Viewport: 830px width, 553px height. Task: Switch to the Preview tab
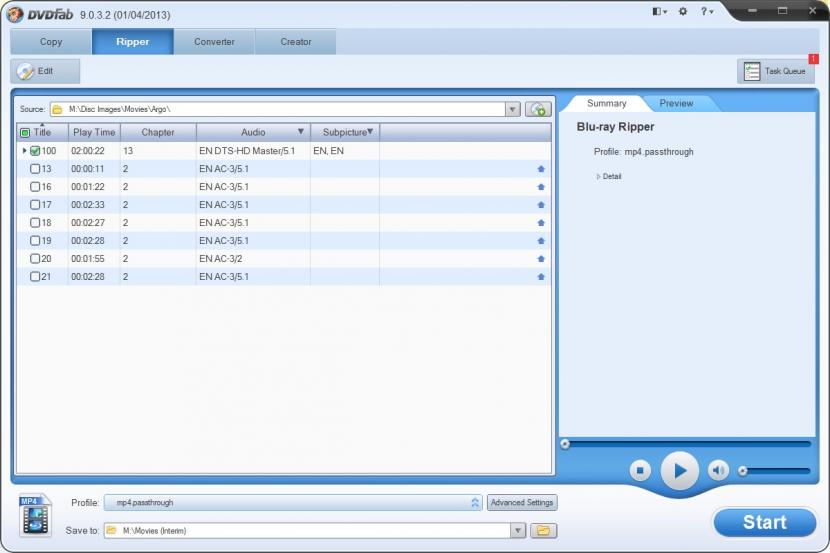(676, 103)
